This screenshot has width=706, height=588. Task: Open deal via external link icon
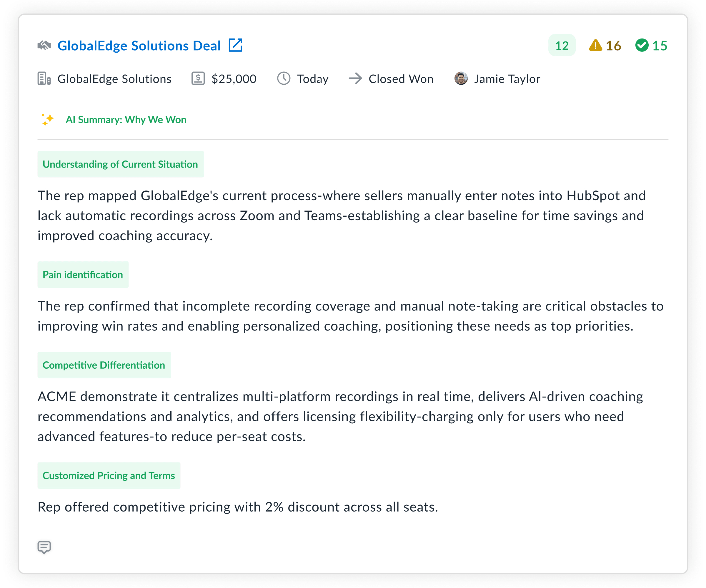235,45
